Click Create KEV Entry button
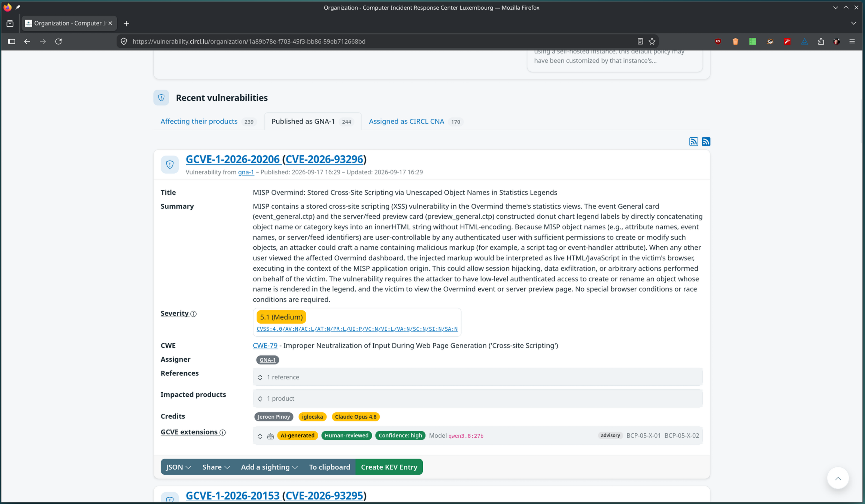The height and width of the screenshot is (504, 865). click(389, 467)
